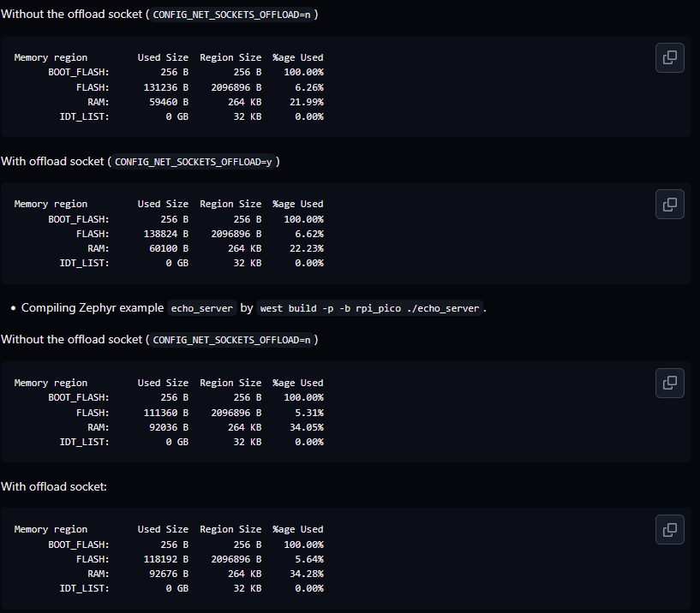The image size is (700, 613).
Task: Click the west build command inline code
Action: click(x=370, y=308)
